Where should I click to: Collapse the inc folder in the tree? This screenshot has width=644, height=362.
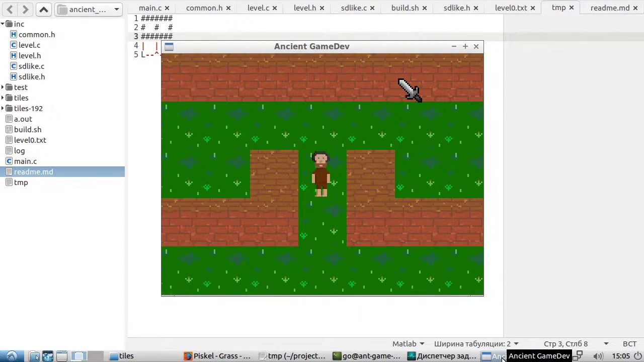pyautogui.click(x=3, y=24)
